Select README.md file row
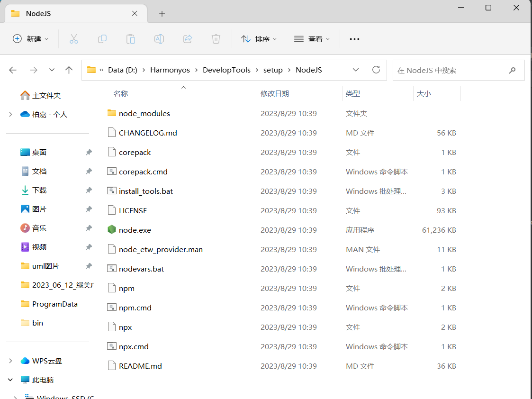Viewport: 532px width, 399px height. (x=281, y=366)
